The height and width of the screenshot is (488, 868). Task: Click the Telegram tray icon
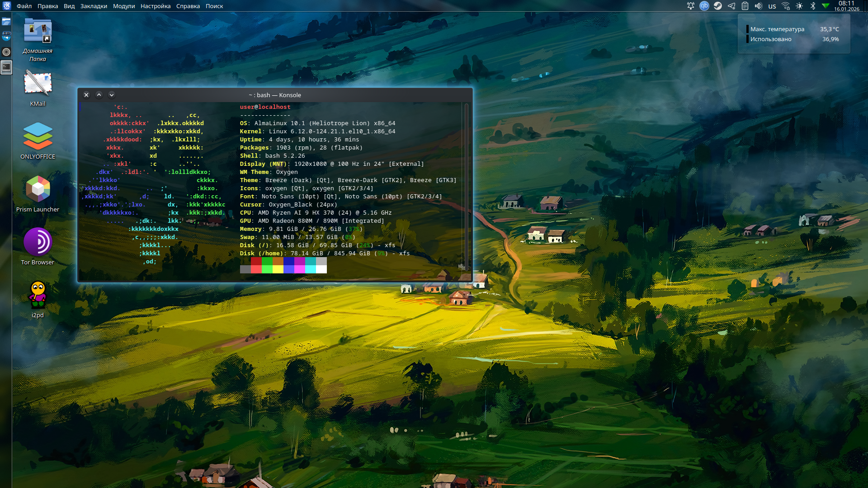coord(731,6)
